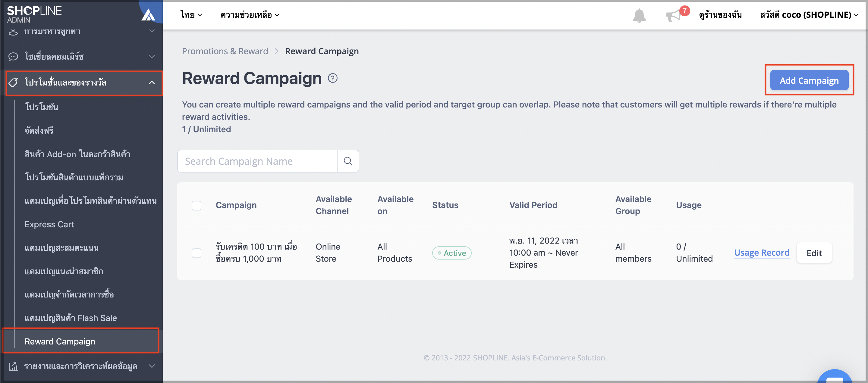Screen dimensions: 868x383
Task: Collapse the โปรโมชั่นและของรางวัล section chevron
Action: coord(152,83)
